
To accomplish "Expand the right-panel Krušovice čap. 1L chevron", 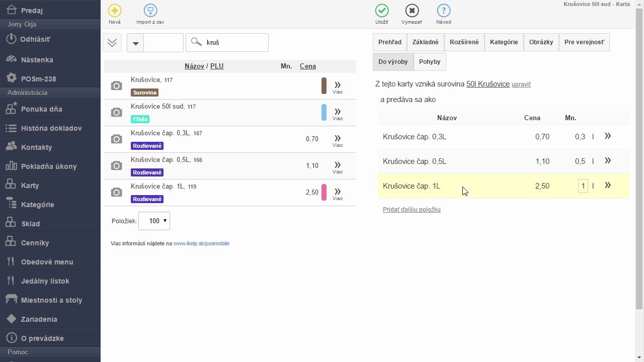I will click(608, 186).
